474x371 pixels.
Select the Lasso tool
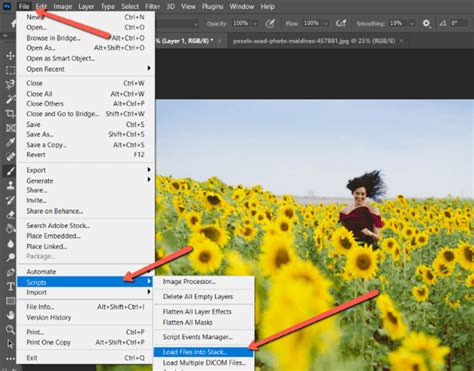[10, 84]
